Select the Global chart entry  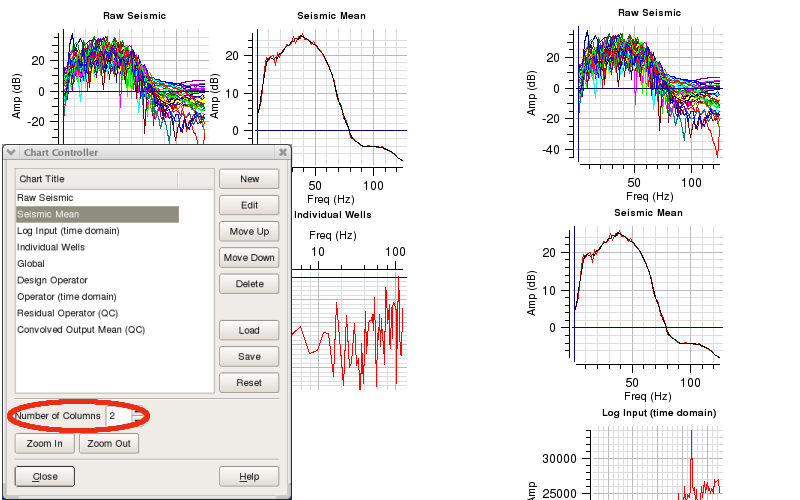pos(31,264)
